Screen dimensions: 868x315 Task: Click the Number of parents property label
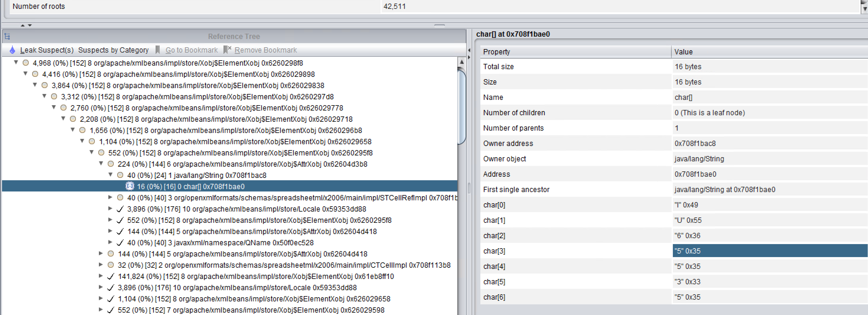click(513, 128)
